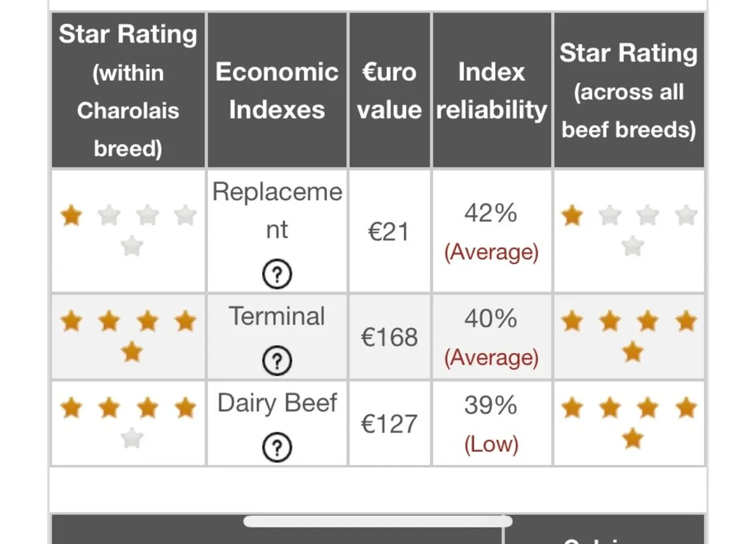This screenshot has height=544, width=756.
Task: Select the Economic Indexes column header
Action: click(x=277, y=90)
